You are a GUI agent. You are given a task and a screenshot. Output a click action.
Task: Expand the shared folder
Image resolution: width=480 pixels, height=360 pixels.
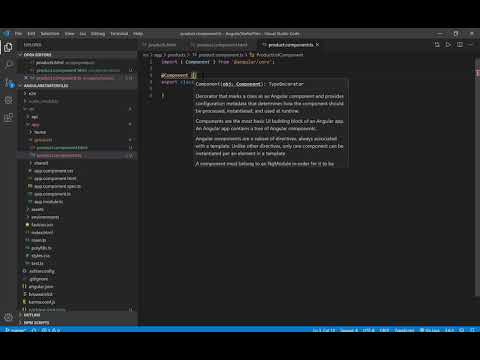(x=77, y=163)
